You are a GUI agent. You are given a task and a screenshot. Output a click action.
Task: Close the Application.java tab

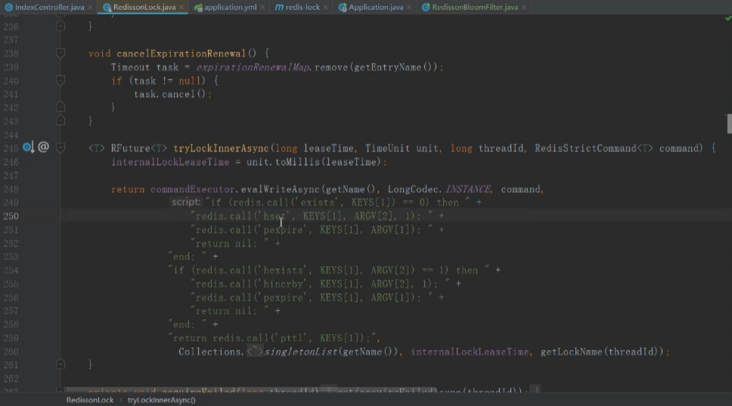[x=409, y=7]
